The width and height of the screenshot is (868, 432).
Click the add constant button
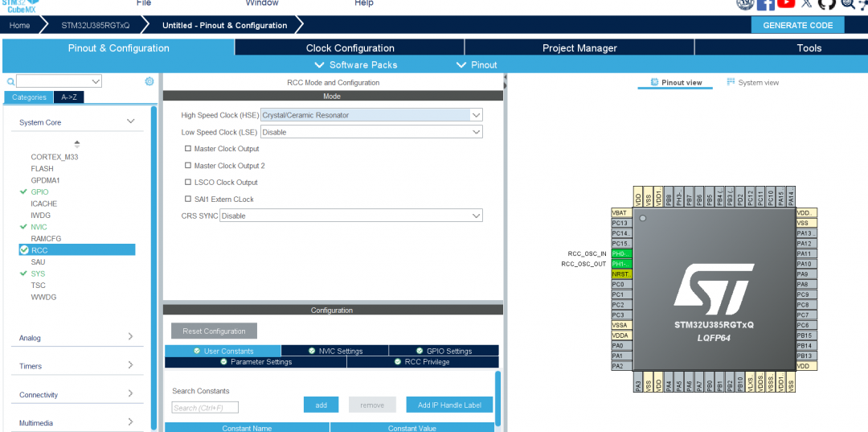[321, 405]
